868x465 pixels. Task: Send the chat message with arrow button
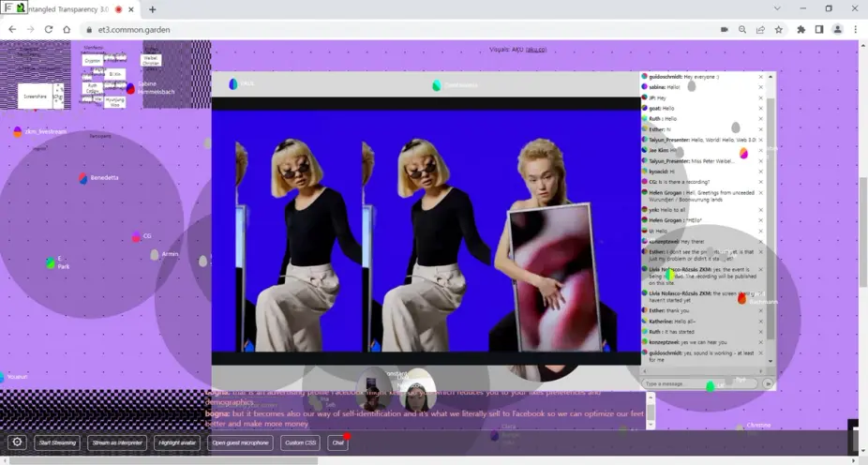[x=768, y=383]
